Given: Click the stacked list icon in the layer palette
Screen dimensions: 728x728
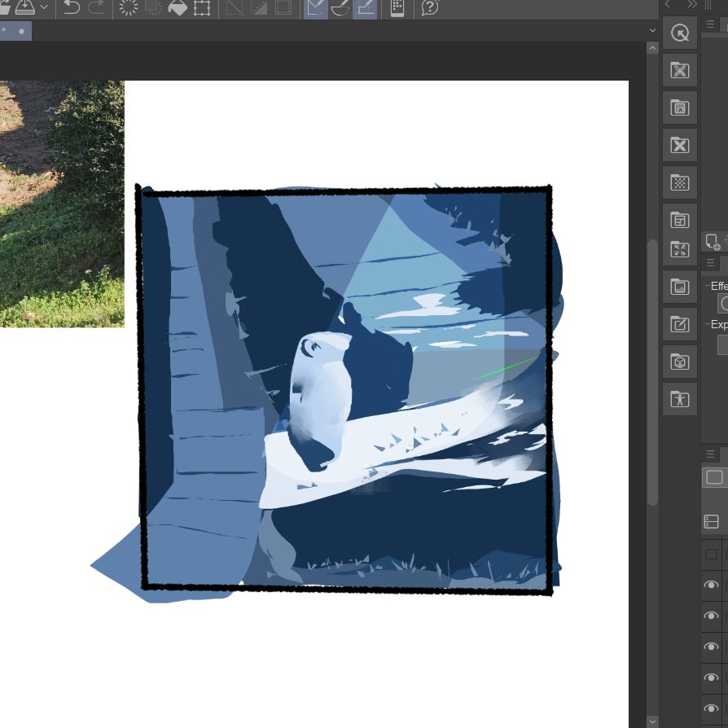Looking at the screenshot, I should (x=711, y=522).
